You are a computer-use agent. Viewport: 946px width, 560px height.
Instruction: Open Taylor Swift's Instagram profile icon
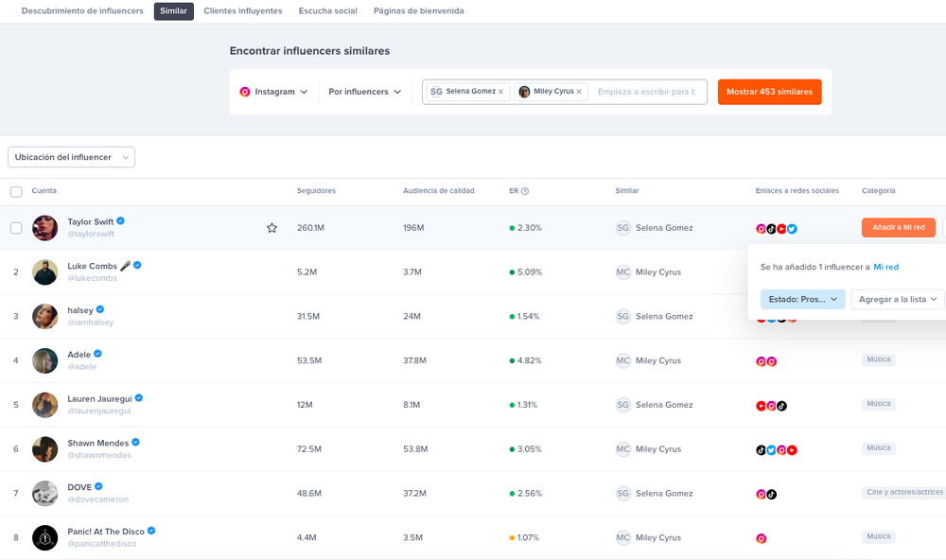(761, 229)
